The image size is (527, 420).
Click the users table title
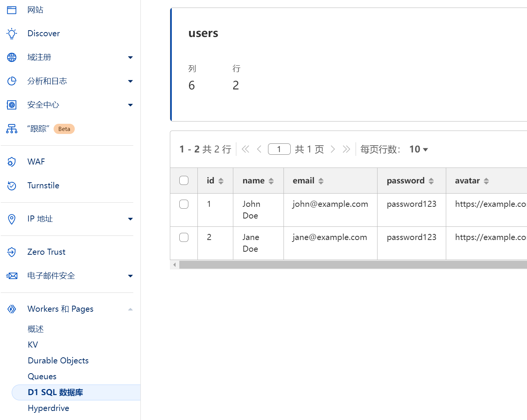pyautogui.click(x=203, y=33)
